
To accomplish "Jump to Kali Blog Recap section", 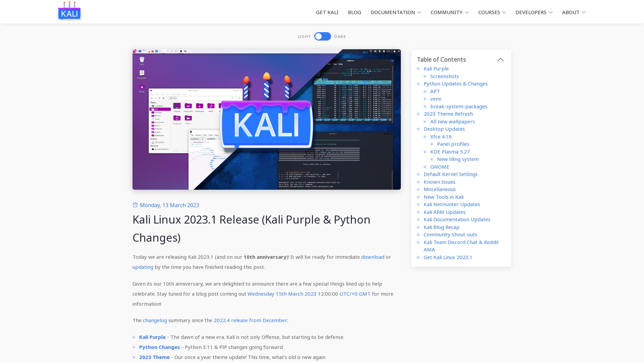I will tap(441, 227).
